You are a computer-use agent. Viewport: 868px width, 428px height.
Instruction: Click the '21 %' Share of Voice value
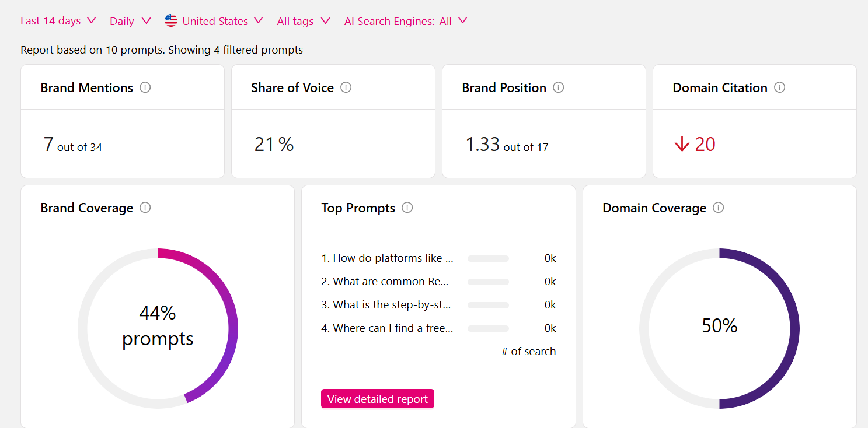click(x=274, y=144)
